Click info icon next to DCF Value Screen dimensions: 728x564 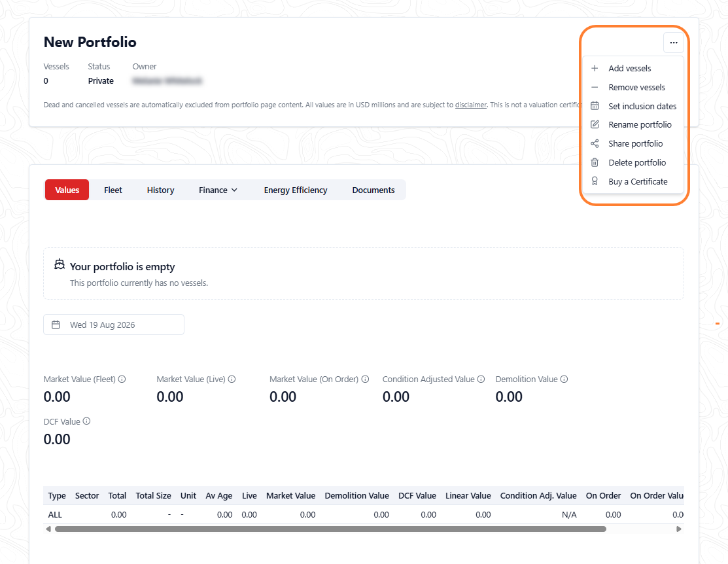point(86,421)
